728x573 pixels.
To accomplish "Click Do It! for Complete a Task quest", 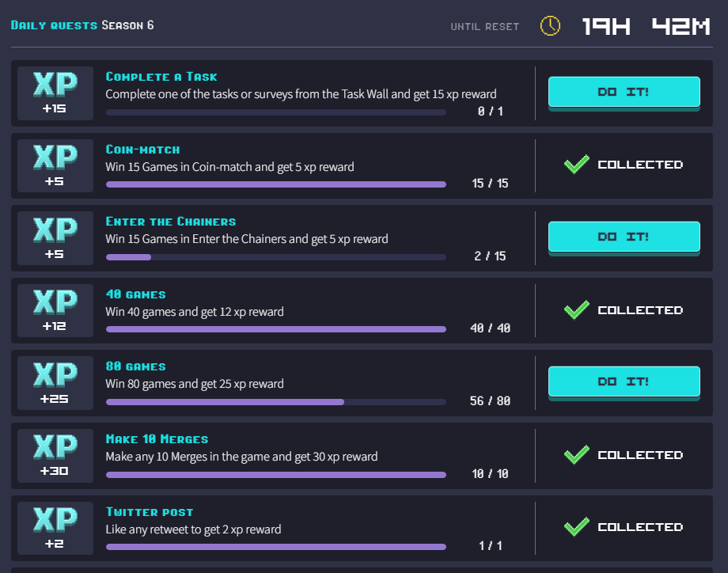I will click(624, 93).
